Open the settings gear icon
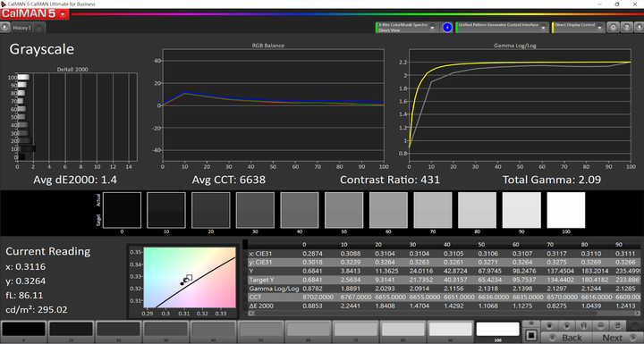The width and height of the screenshot is (644, 344). coord(613,28)
